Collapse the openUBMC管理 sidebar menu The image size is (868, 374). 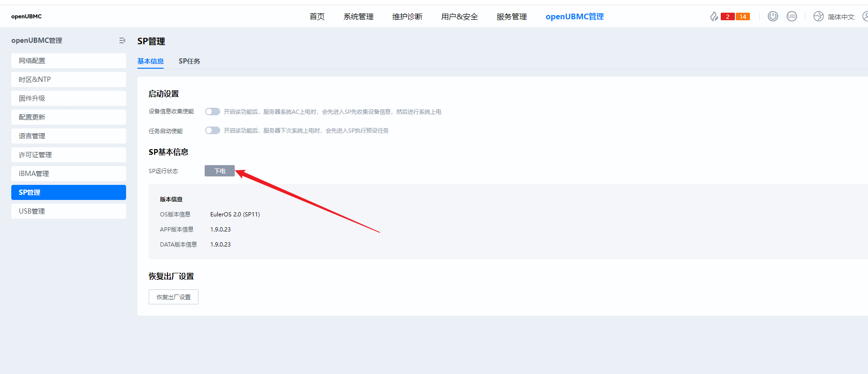click(x=122, y=40)
